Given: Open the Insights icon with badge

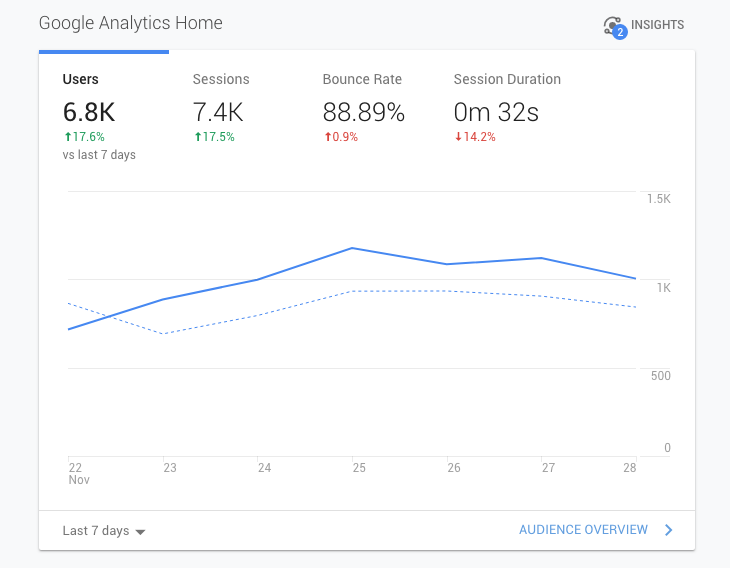Looking at the screenshot, I should click(x=615, y=27).
